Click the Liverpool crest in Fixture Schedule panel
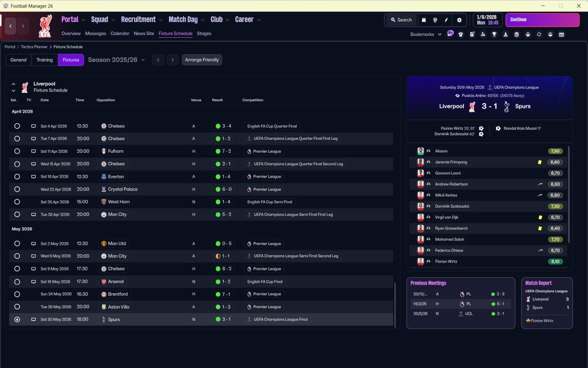Image resolution: width=588 pixels, height=368 pixels. pos(25,87)
